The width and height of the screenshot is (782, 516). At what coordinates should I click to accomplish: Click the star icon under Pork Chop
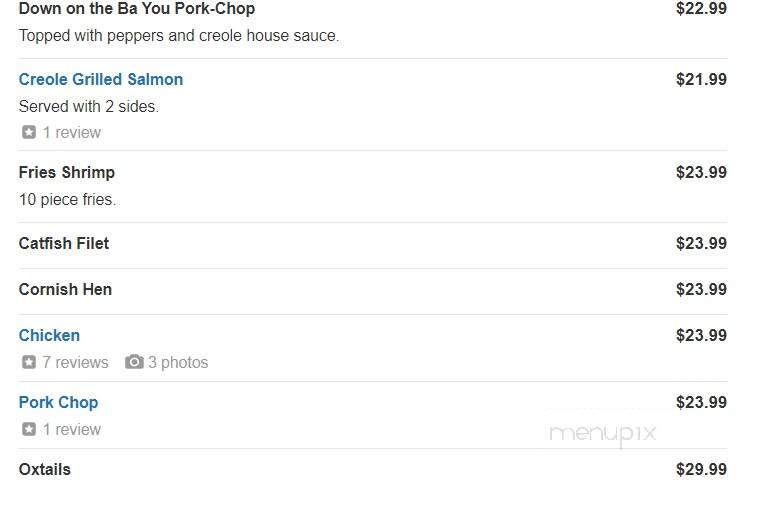[x=29, y=429]
